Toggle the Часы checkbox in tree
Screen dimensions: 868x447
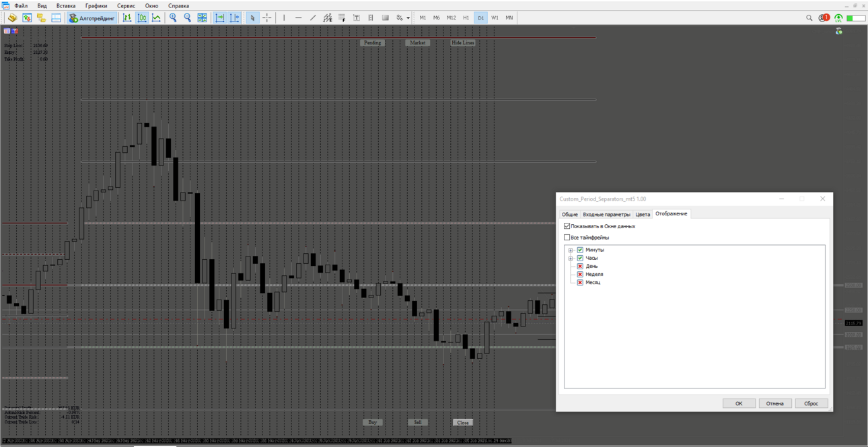[x=580, y=258]
